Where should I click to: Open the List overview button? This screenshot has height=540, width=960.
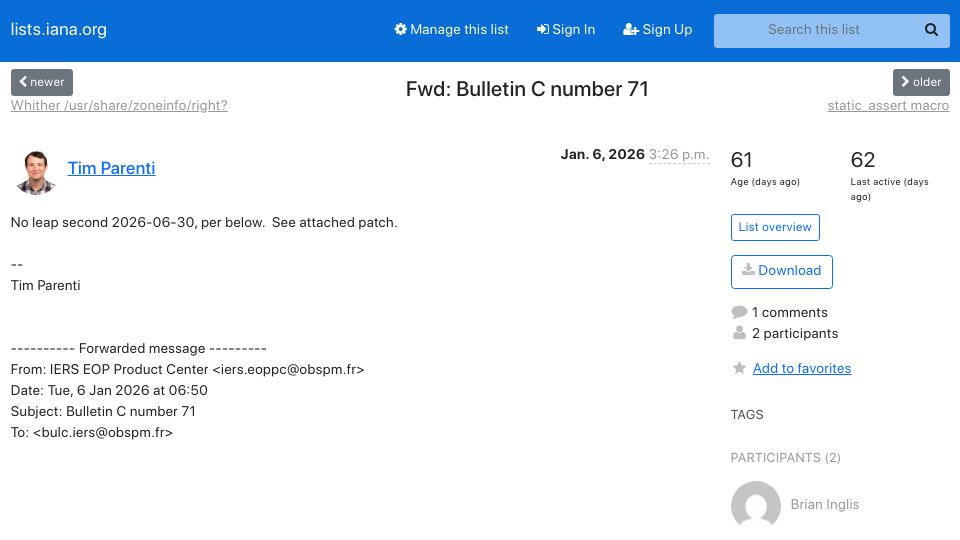click(x=774, y=227)
